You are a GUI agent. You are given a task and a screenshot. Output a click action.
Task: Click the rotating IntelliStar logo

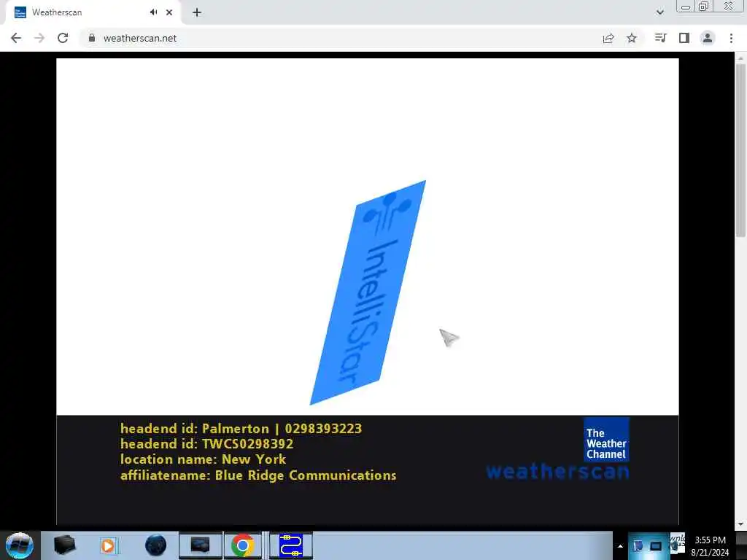pyautogui.click(x=368, y=292)
